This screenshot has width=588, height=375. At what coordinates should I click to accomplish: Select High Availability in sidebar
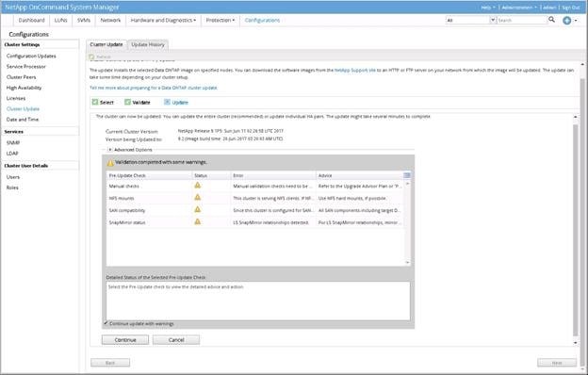(x=24, y=88)
